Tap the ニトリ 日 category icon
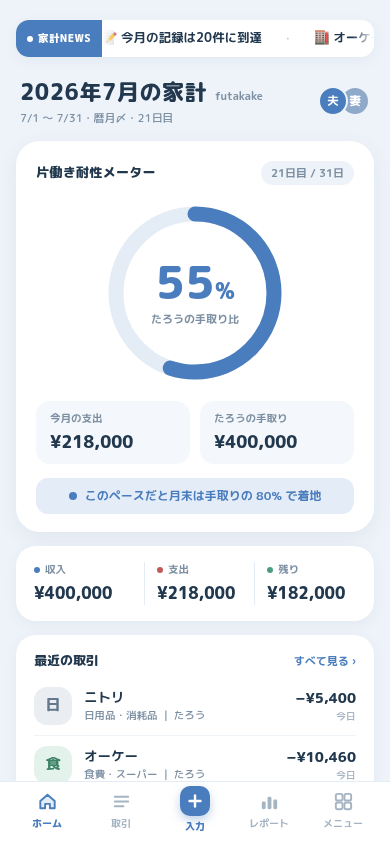This screenshot has width=390, height=844. pyautogui.click(x=53, y=706)
